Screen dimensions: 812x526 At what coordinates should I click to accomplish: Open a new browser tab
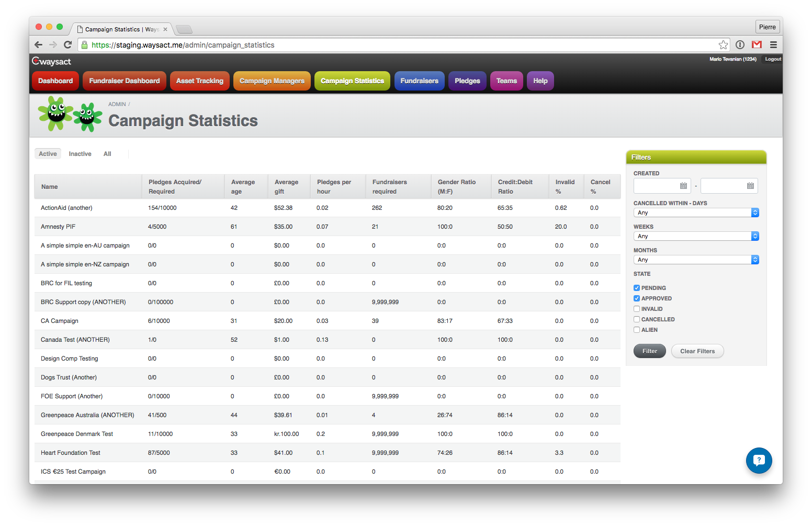[x=184, y=29]
